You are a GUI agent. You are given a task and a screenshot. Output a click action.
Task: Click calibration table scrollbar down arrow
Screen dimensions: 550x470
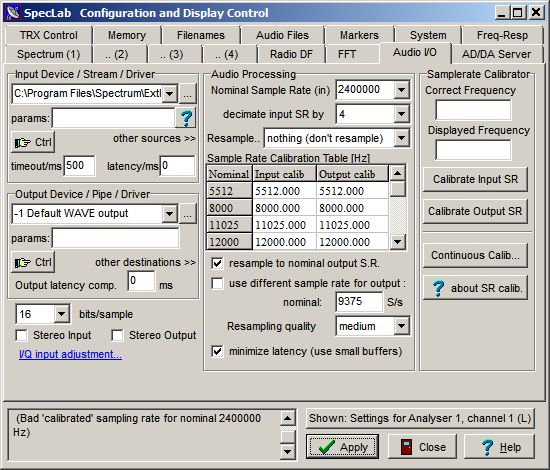point(398,241)
